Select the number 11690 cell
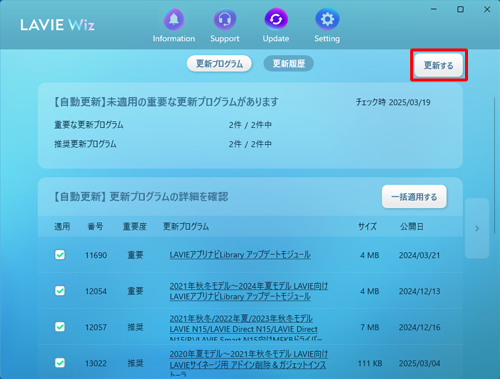This screenshot has height=379, width=500. coord(96,255)
